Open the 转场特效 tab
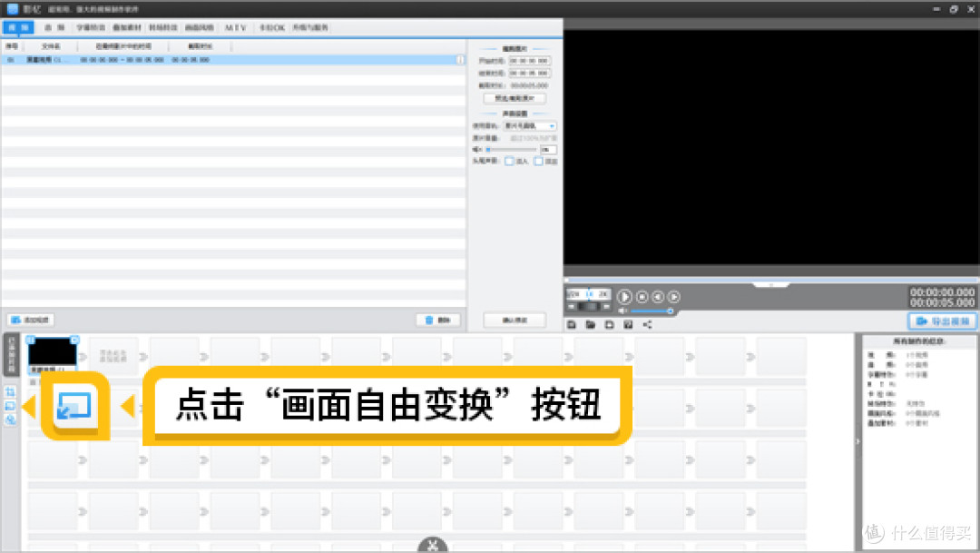Image resolution: width=980 pixels, height=553 pixels. click(163, 27)
